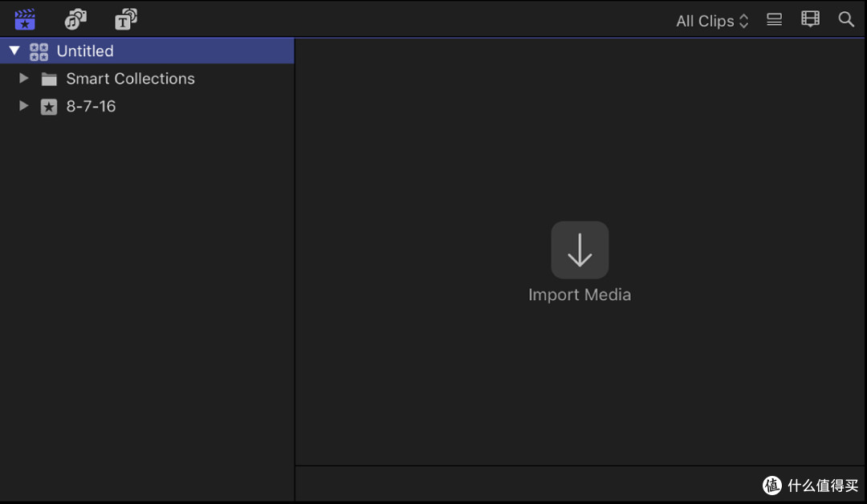Open clip appearance filmstrip options
This screenshot has width=867, height=504.
[810, 18]
